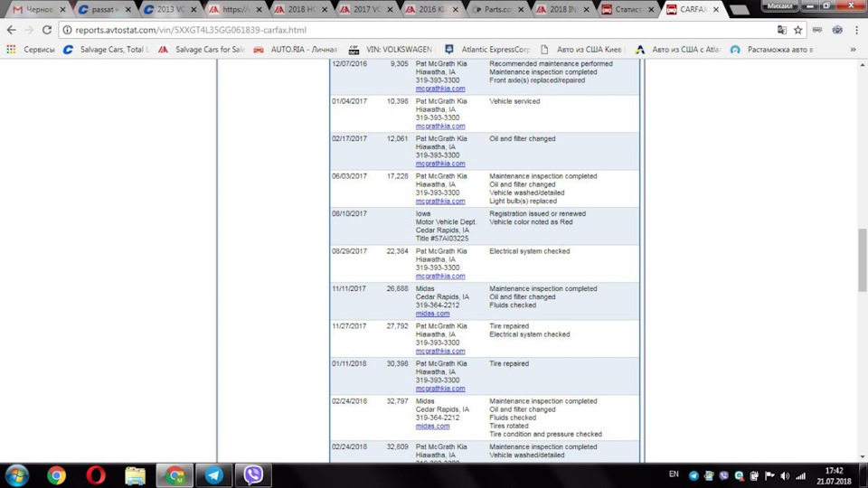Open Chrome from taskbar
The width and height of the screenshot is (868, 488).
tap(56, 475)
